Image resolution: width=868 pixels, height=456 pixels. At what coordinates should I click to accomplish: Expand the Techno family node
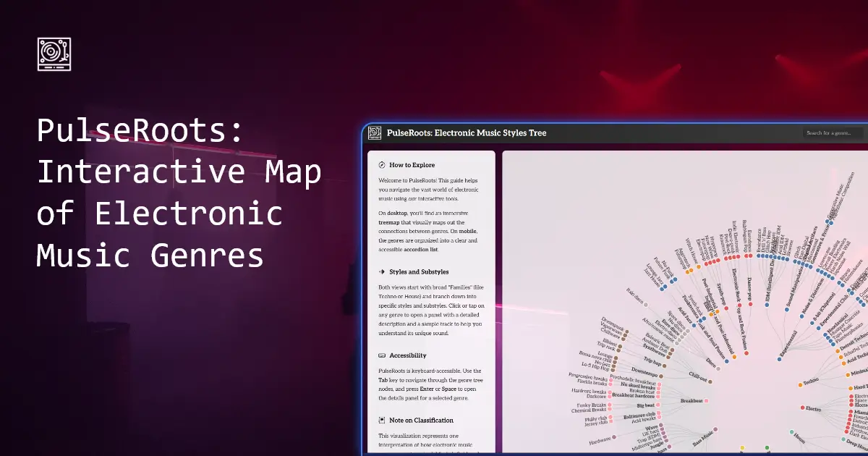pyautogui.click(x=801, y=384)
